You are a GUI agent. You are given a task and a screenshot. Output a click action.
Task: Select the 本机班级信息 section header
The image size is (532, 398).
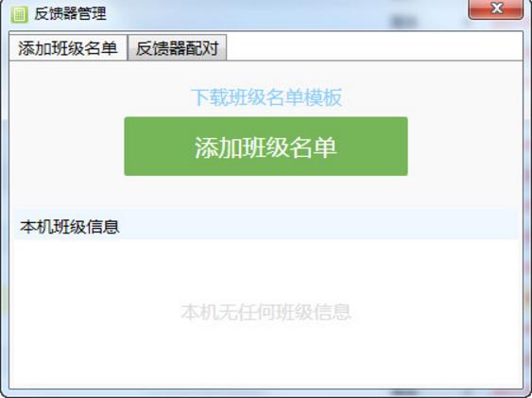tap(70, 227)
